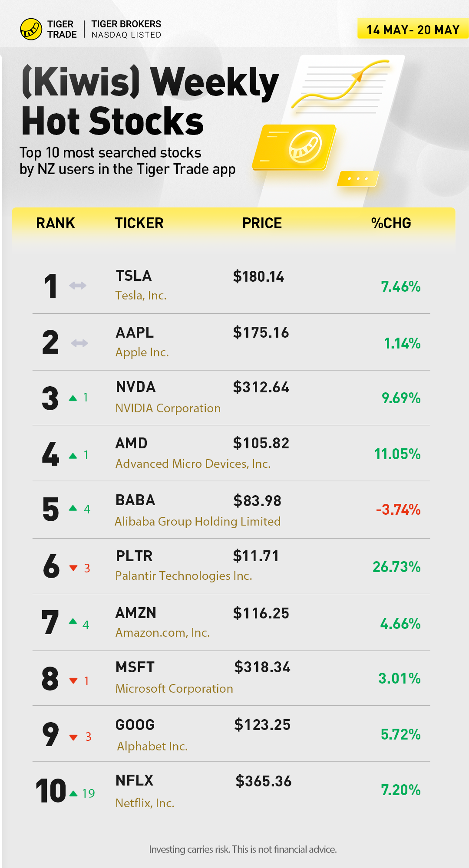Click the red -3.74% change value

(398, 510)
